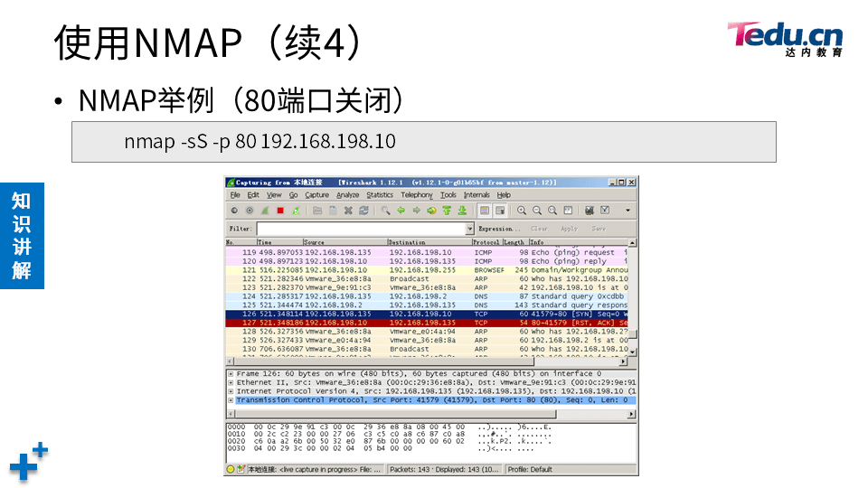Click packet list vertical scrollbar down arrow
Screen dimensions: 868x488
[633, 352]
